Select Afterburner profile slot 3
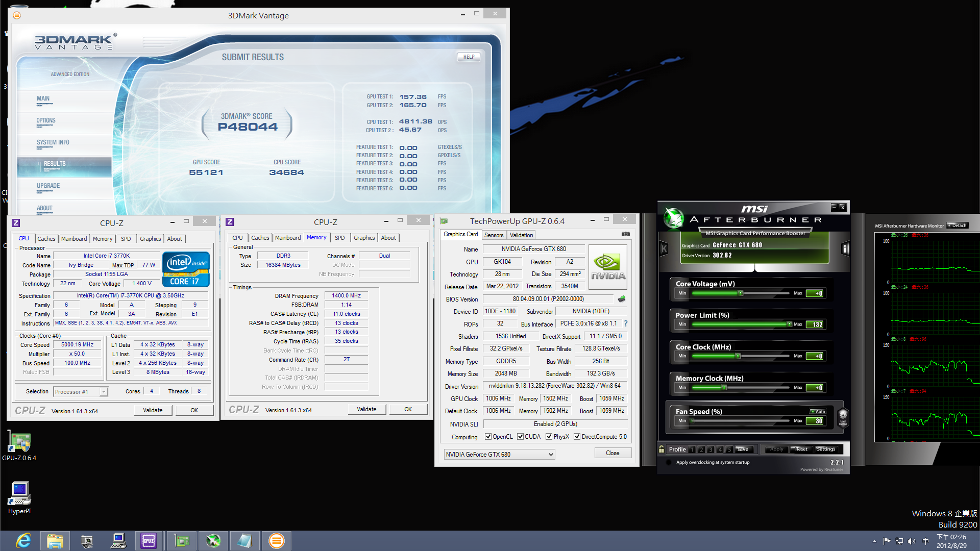The width and height of the screenshot is (980, 551). (x=710, y=449)
